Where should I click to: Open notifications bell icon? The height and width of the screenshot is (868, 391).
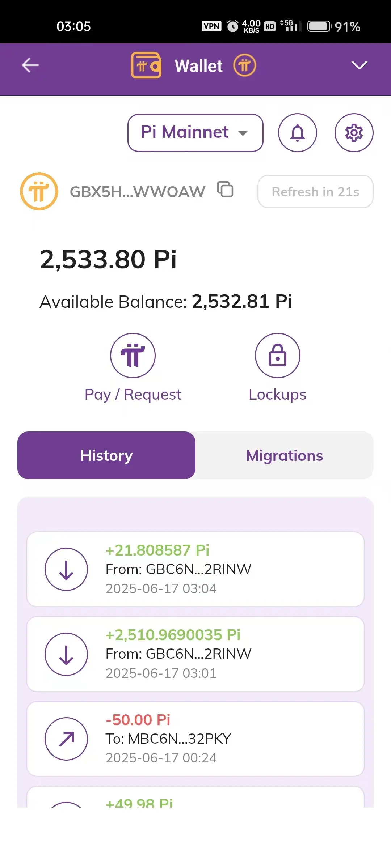pyautogui.click(x=298, y=133)
